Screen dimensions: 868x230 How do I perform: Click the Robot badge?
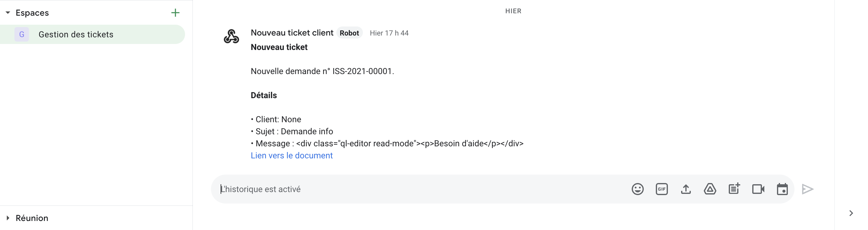(349, 33)
